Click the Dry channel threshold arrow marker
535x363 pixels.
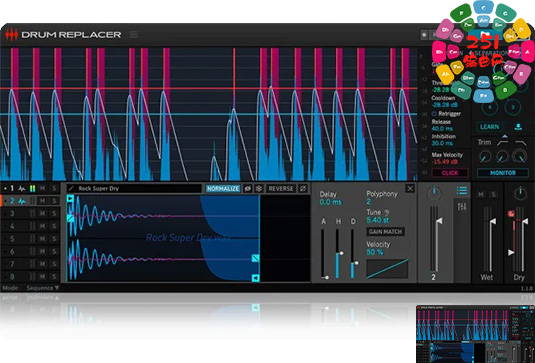coord(511,252)
